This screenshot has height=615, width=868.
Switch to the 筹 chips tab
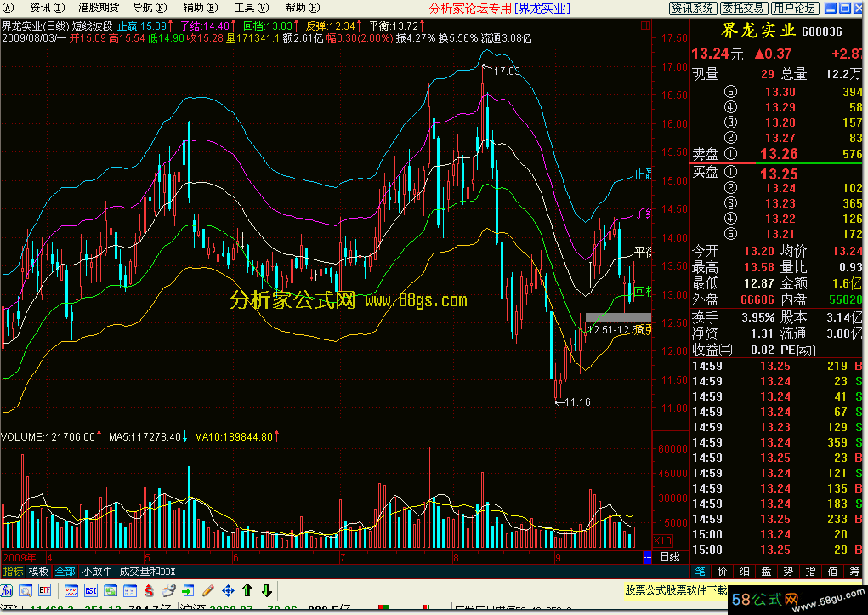click(854, 572)
